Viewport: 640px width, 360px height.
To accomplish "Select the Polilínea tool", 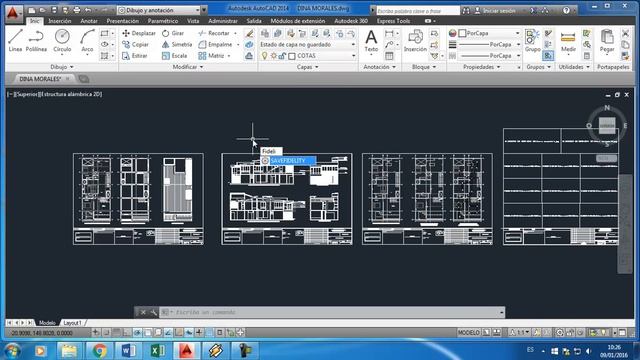I will [36, 41].
